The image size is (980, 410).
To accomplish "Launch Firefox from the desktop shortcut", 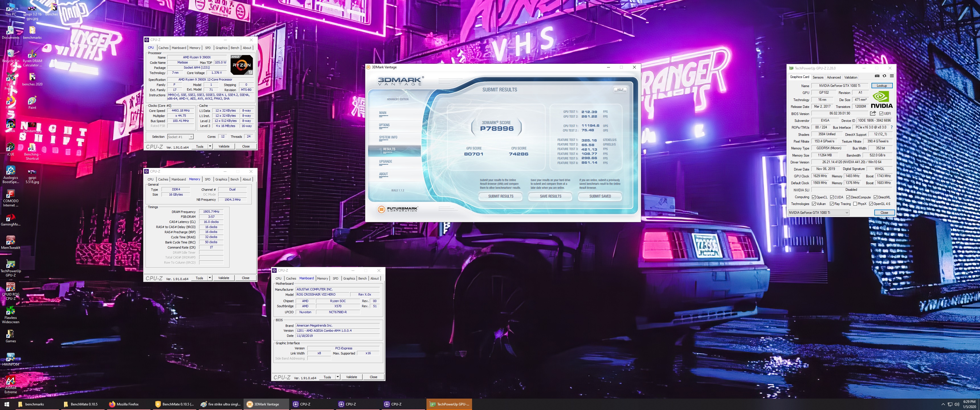I will (11, 103).
